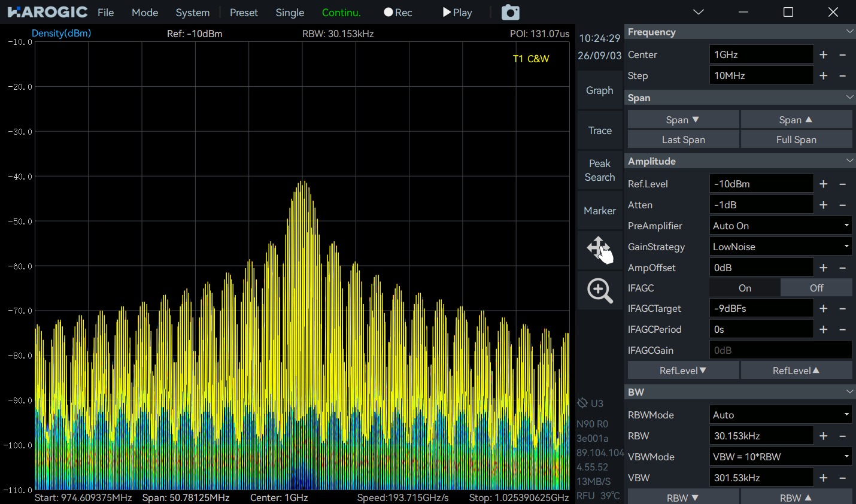
Task: Click the RBW up button
Action: [796, 497]
